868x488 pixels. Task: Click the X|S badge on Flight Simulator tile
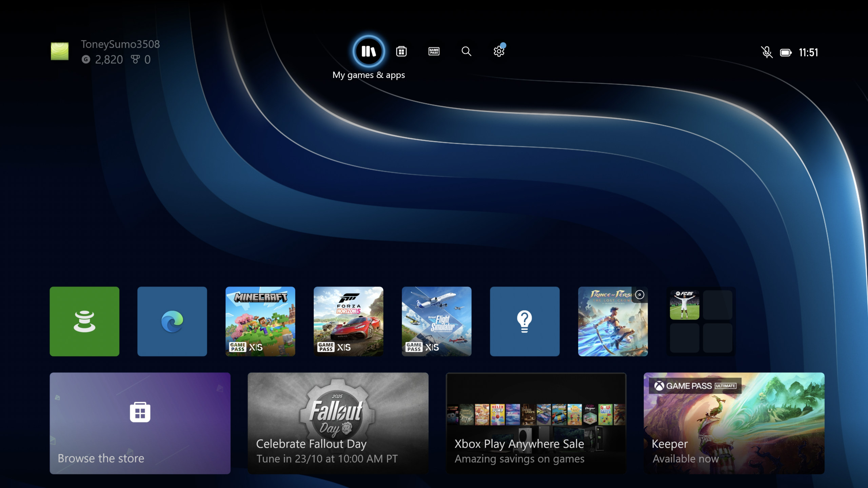coord(432,347)
